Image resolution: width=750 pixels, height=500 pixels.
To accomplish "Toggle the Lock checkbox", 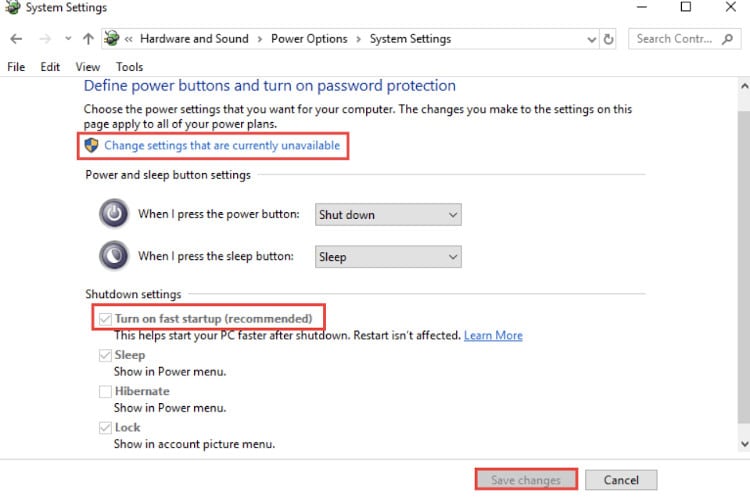I will (x=105, y=428).
